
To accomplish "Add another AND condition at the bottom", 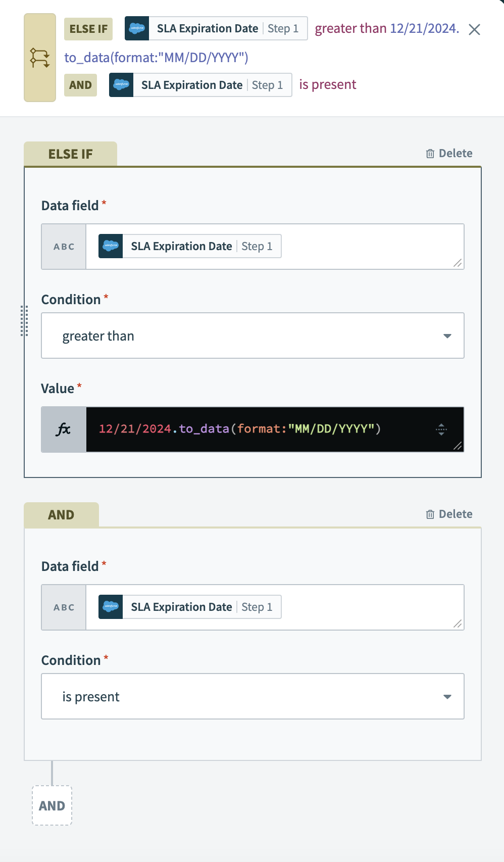I will (x=52, y=805).
